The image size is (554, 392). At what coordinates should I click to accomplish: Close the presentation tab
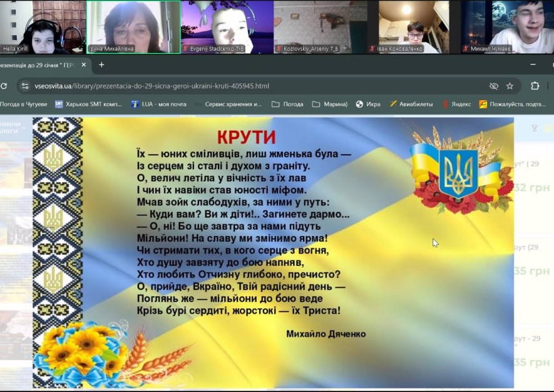84,64
